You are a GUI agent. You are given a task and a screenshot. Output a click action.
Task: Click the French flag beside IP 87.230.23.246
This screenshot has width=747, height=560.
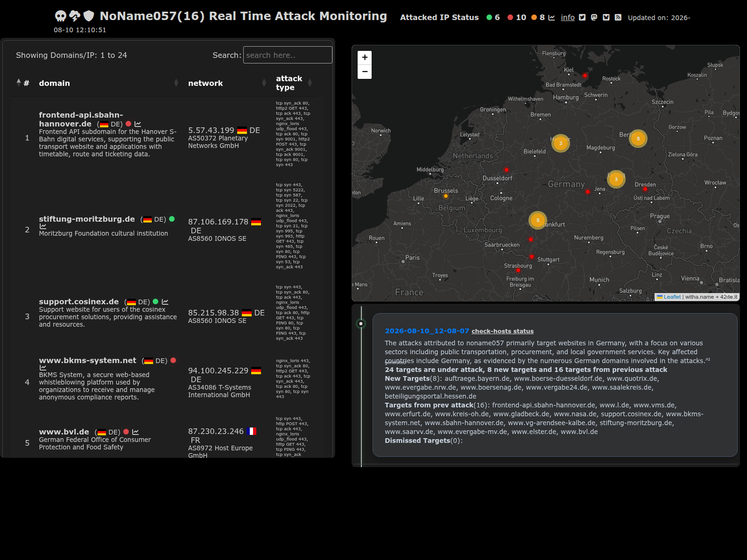(x=251, y=431)
